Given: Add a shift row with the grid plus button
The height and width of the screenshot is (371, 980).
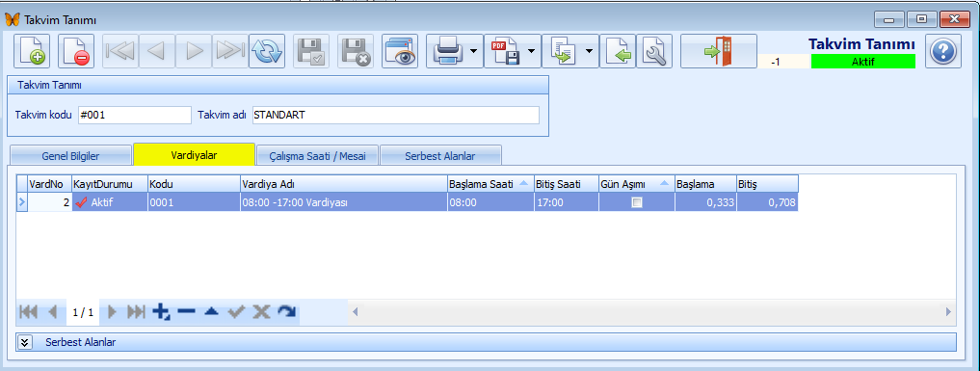Looking at the screenshot, I should tap(161, 311).
